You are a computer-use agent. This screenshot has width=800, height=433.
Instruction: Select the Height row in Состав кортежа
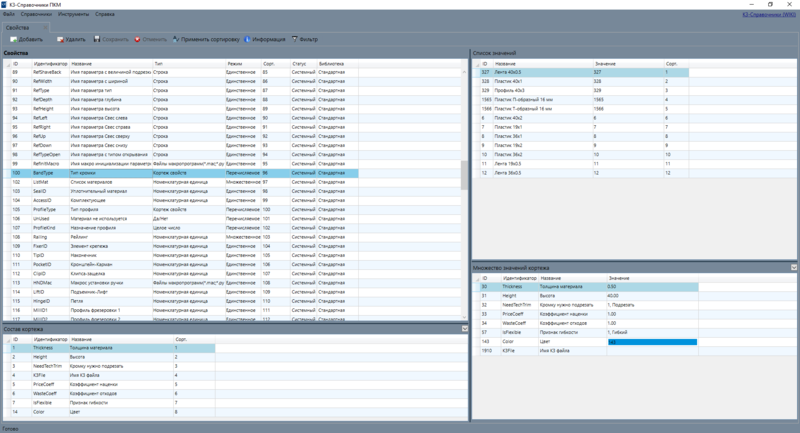[109, 357]
